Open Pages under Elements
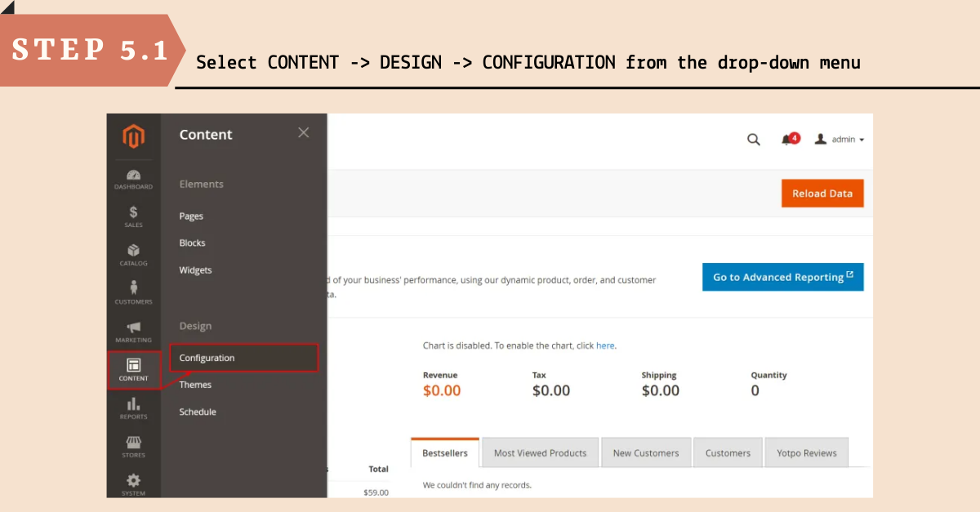 [x=191, y=216]
